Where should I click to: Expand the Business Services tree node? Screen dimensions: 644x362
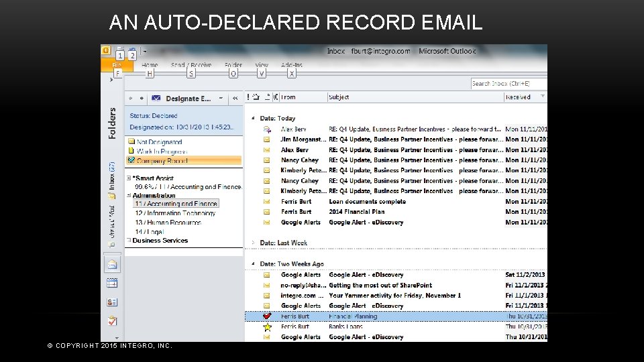coord(129,240)
